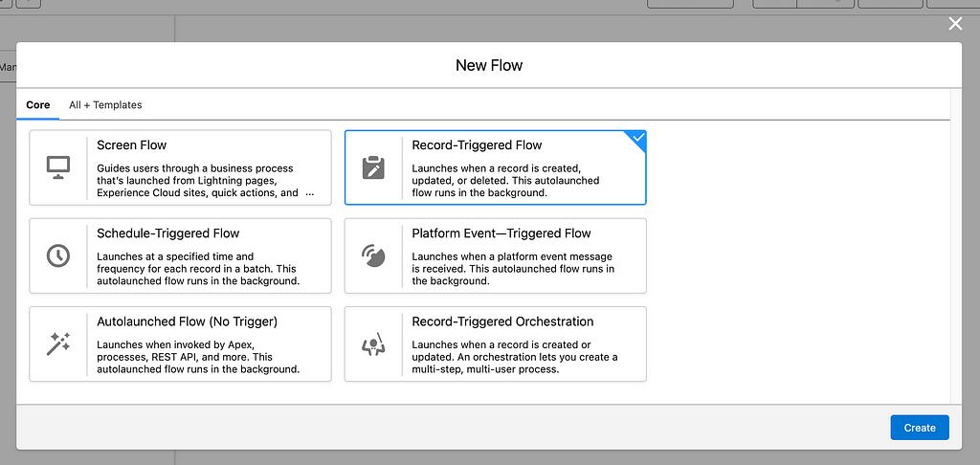Click the Autolaunched Flow description text

click(197, 357)
